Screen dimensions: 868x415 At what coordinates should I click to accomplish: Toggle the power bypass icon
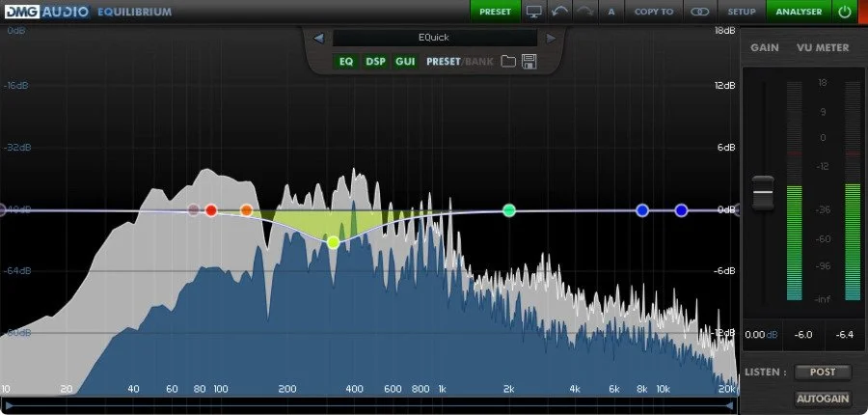click(x=845, y=12)
